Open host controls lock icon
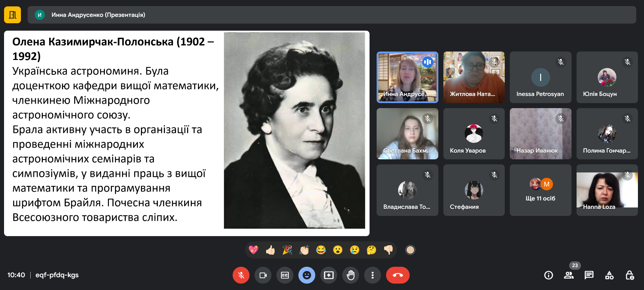 (630, 275)
